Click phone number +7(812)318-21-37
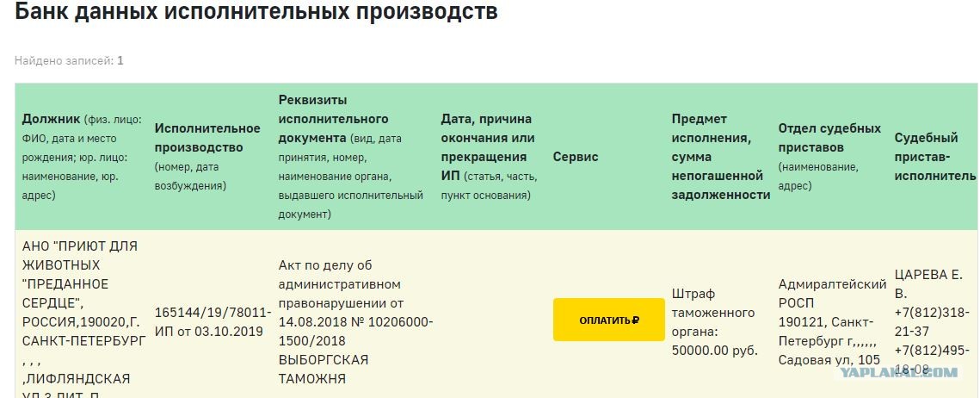Viewport: 980px width, 398px height. 930,321
